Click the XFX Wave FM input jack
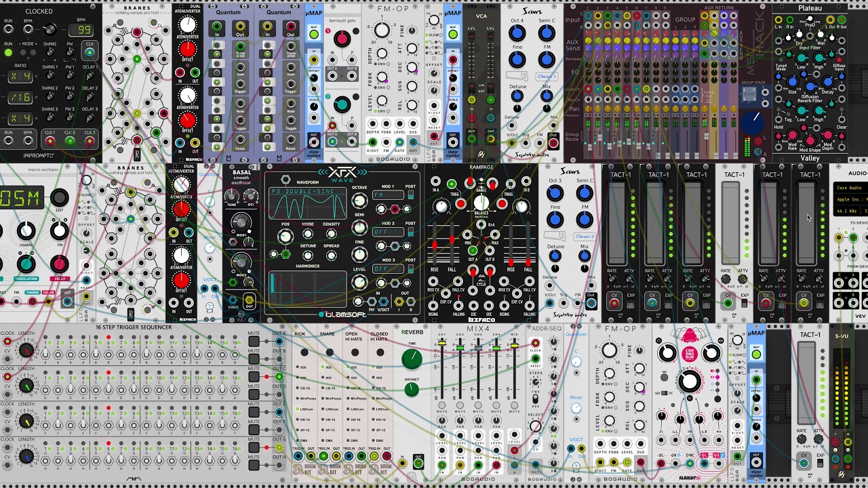This screenshot has height=488, width=868. [x=371, y=302]
